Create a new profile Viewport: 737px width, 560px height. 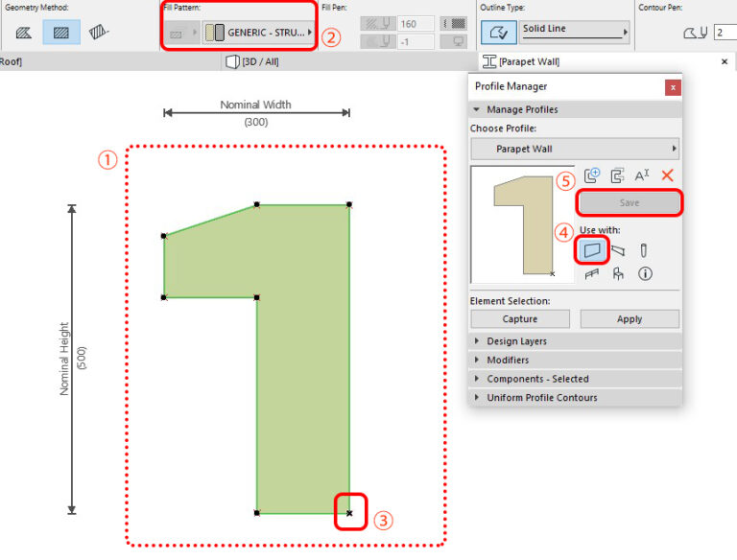[x=591, y=175]
